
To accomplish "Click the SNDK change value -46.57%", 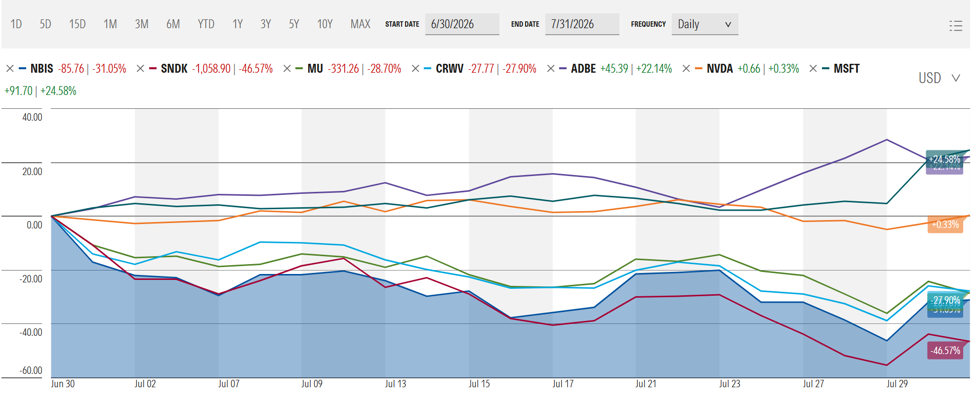I will pos(256,69).
